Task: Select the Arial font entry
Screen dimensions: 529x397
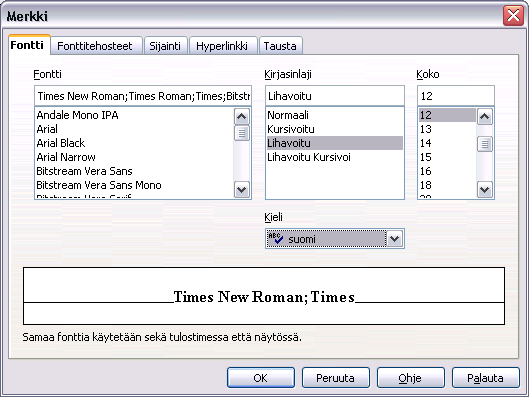Action: pyautogui.click(x=134, y=129)
